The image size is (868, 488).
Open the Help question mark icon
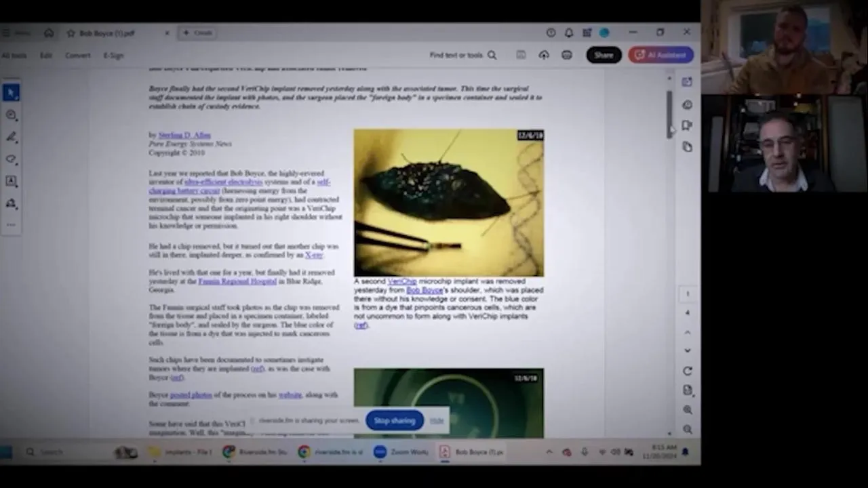click(551, 33)
